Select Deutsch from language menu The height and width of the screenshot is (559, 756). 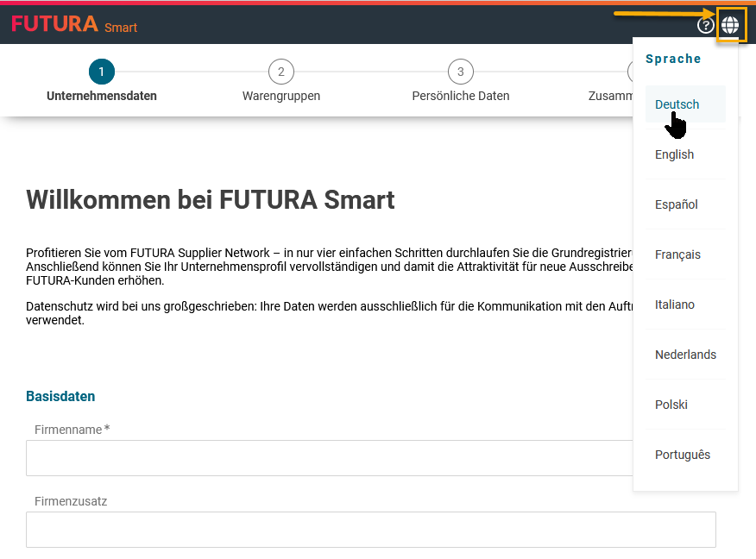pos(677,104)
